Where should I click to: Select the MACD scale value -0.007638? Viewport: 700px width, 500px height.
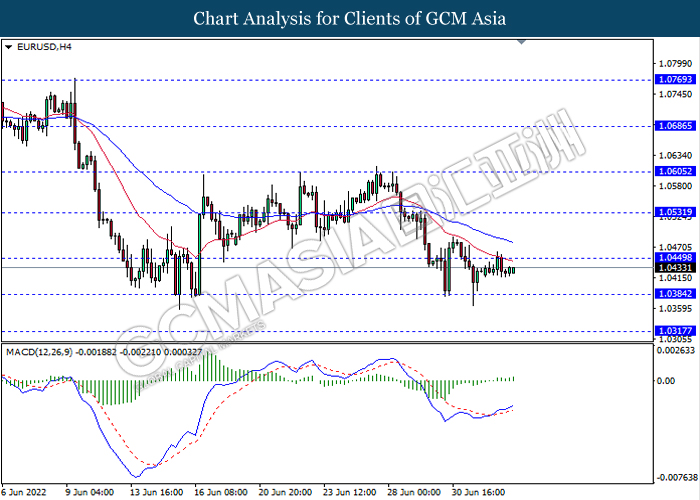pyautogui.click(x=676, y=477)
